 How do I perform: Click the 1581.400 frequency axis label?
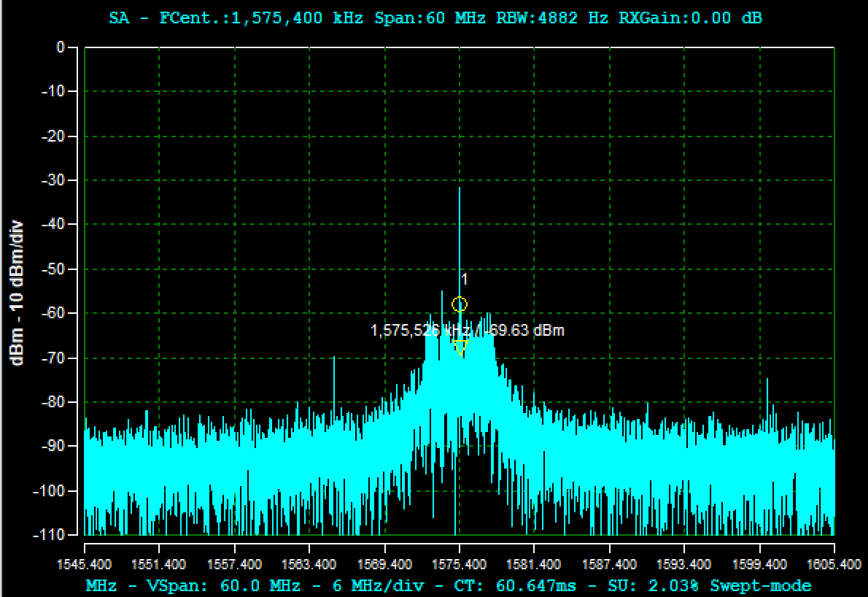(534, 564)
